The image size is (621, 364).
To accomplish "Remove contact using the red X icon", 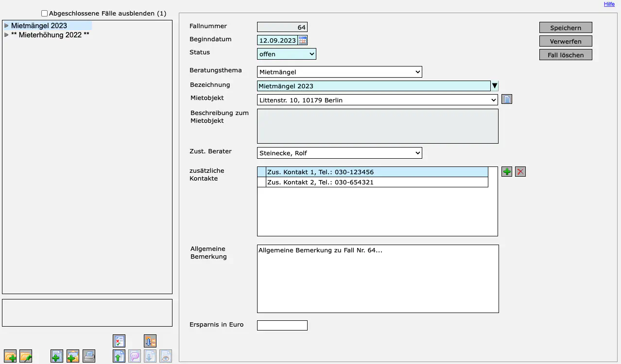I will click(x=520, y=172).
